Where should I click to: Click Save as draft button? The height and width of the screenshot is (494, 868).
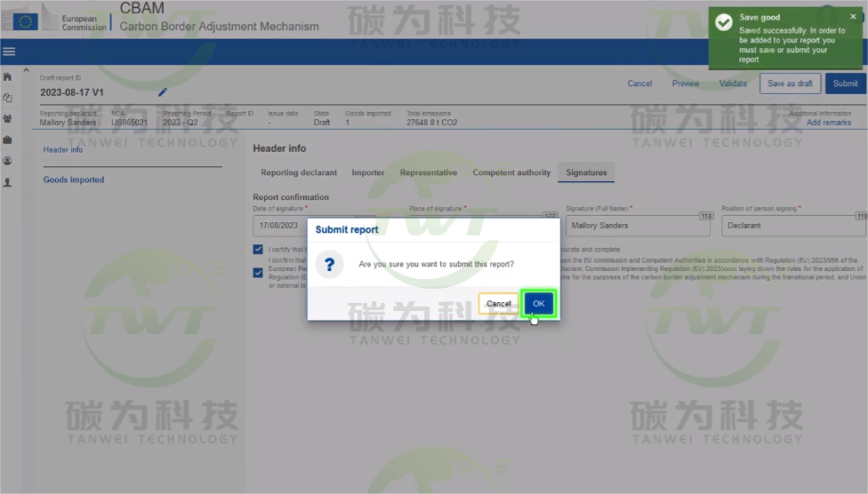(x=790, y=84)
